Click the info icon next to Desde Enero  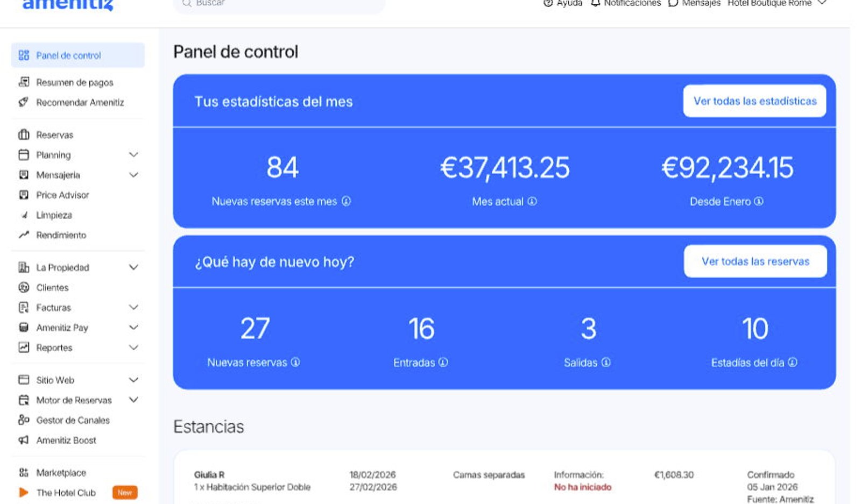pyautogui.click(x=759, y=201)
